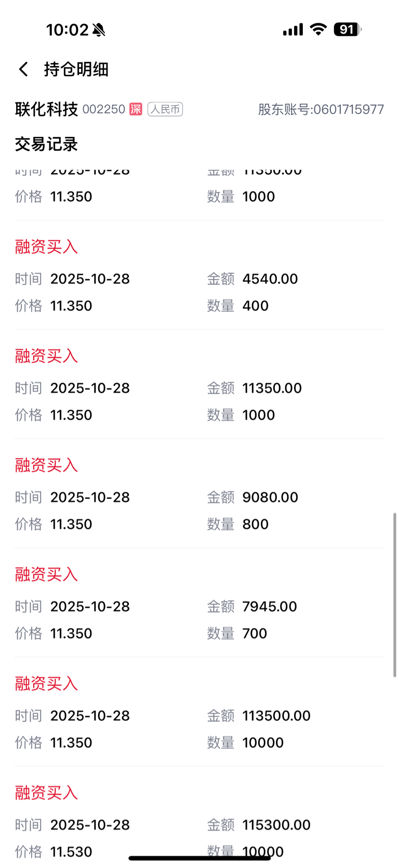399x868 pixels.
Task: Tap the 持仓明细 page title
Action: tap(76, 69)
